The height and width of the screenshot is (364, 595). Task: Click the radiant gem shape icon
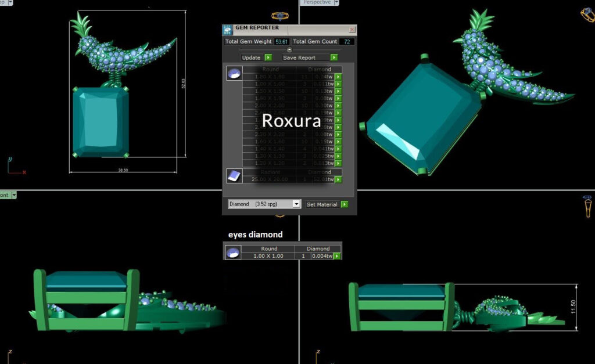point(234,176)
